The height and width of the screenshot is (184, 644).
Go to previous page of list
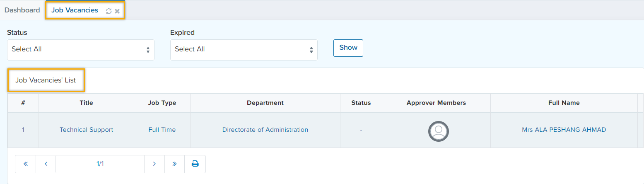(x=46, y=164)
